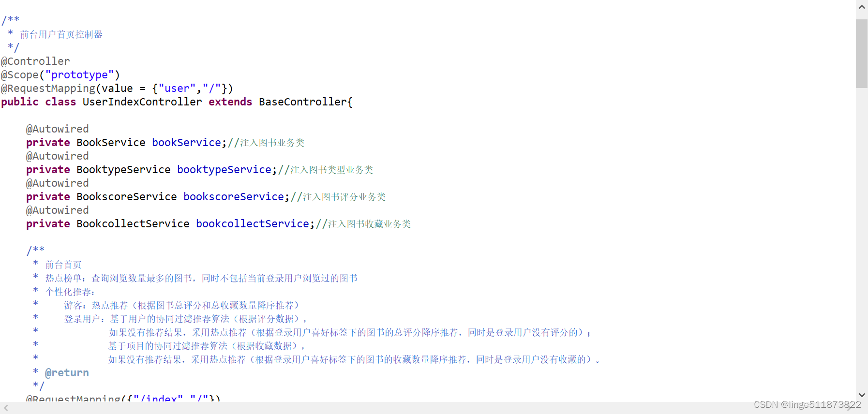Screen dimensions: 868x414
Task: Click the comment 注入图书收藏业务类
Action: [370, 224]
